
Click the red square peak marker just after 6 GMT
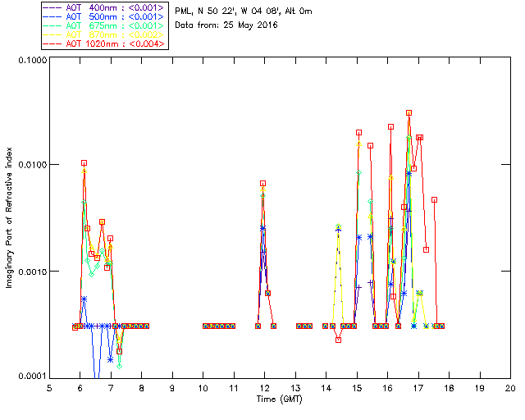[84, 163]
